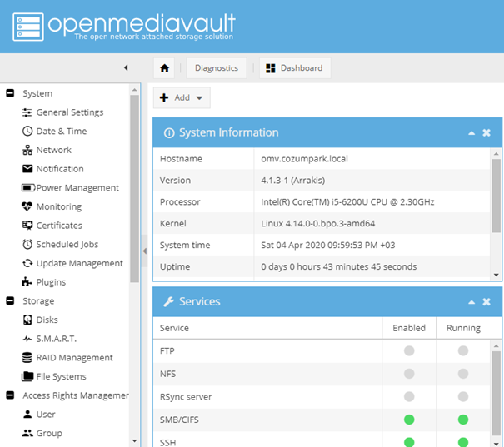
Task: Click the Scheduled Jobs alarm clock icon
Action: [x=27, y=245]
